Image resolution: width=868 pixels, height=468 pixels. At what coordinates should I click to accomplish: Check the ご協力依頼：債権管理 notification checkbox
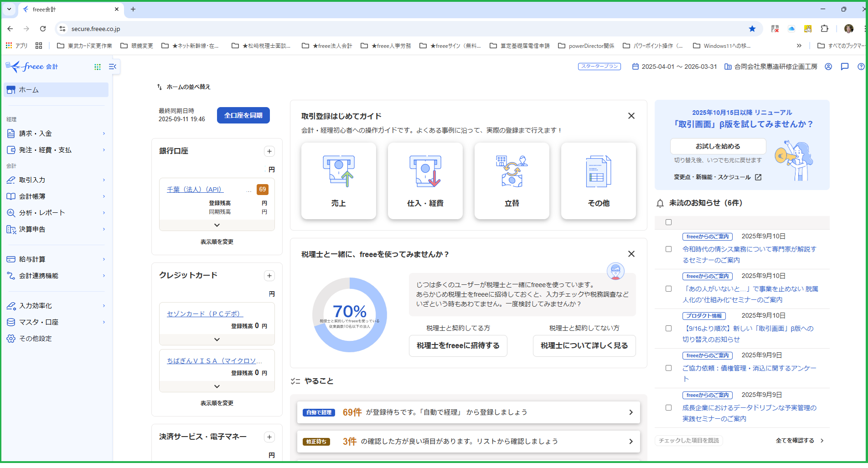pyautogui.click(x=668, y=368)
